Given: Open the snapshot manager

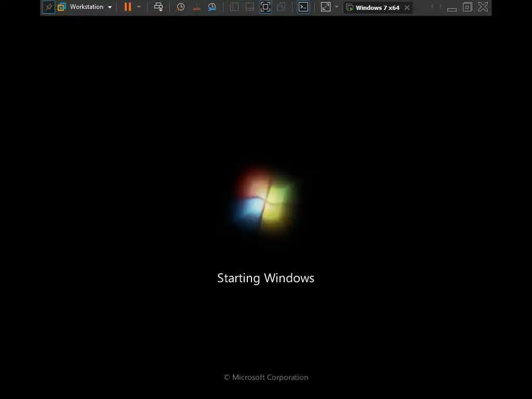Looking at the screenshot, I should [212, 7].
